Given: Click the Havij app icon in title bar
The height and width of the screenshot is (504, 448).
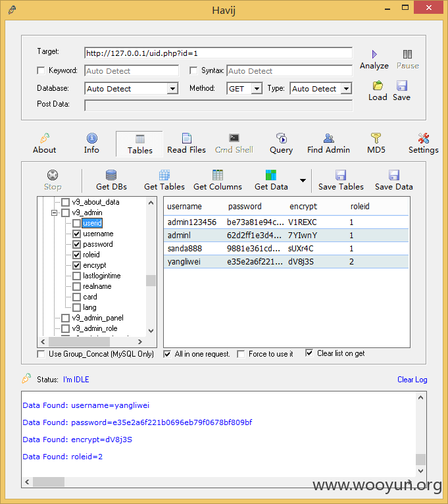Looking at the screenshot, I should click(12, 10).
